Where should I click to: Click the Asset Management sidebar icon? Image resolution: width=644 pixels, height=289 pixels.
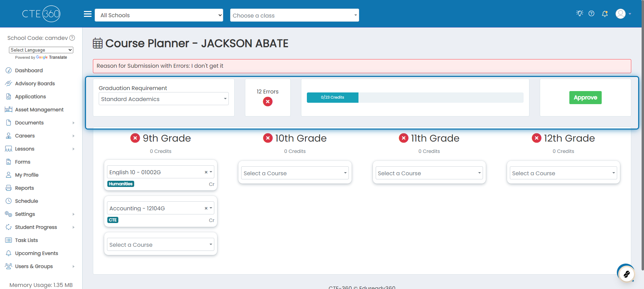[x=9, y=110]
